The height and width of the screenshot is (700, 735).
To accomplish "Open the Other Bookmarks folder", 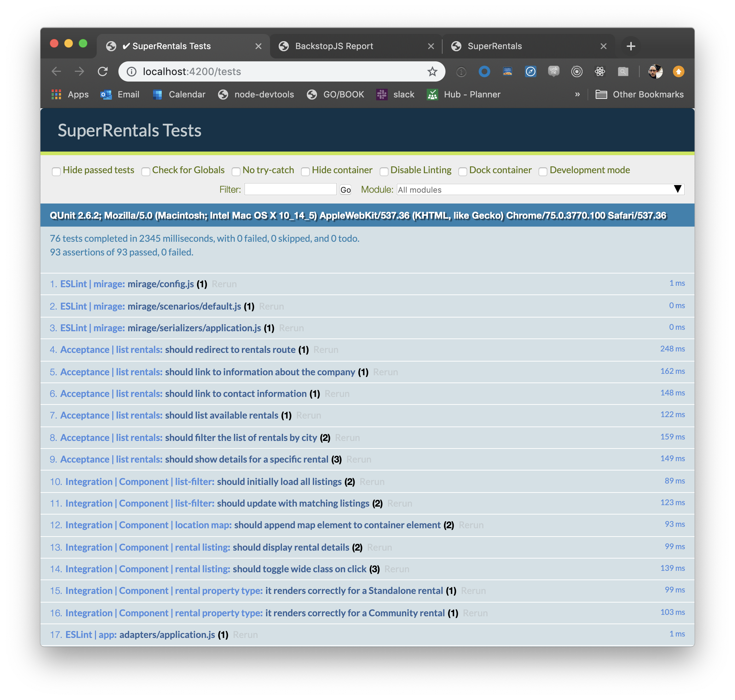I will pyautogui.click(x=639, y=95).
